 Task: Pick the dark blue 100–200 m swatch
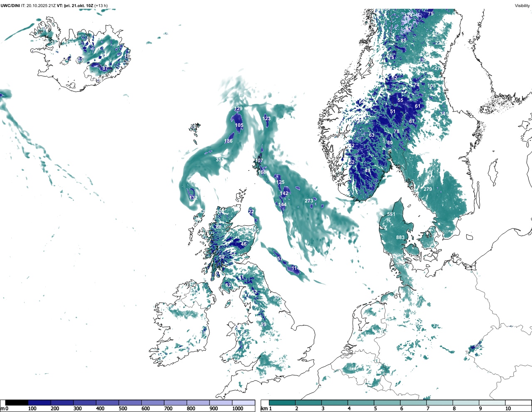pos(39,402)
